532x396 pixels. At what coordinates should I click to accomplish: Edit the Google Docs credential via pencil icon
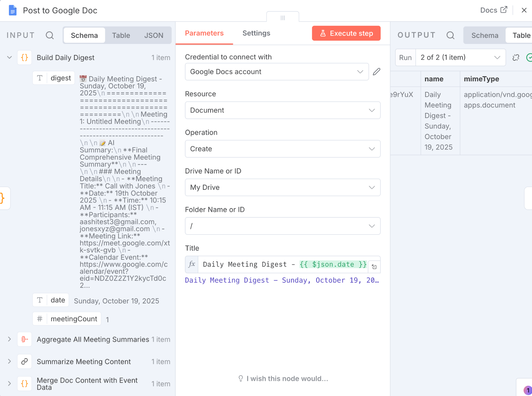click(x=376, y=72)
